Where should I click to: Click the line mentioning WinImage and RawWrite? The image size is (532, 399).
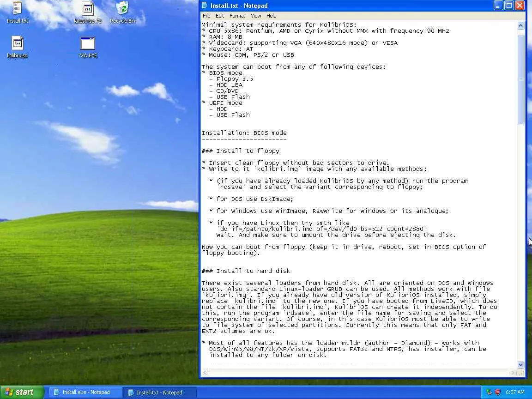329,211
